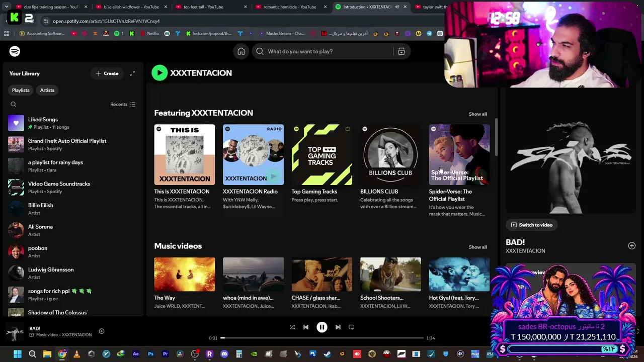Skip to the previous track
Viewport: 644px width, 362px height.
305,327
